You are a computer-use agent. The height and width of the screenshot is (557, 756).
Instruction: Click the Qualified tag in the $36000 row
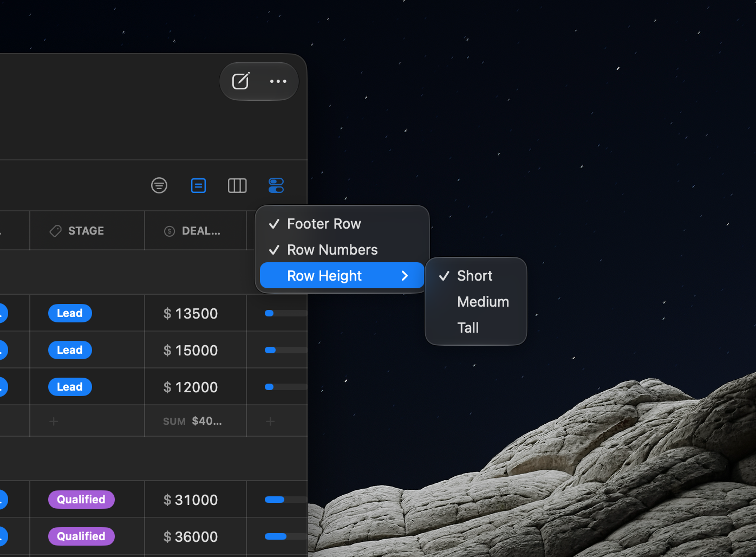pos(81,536)
